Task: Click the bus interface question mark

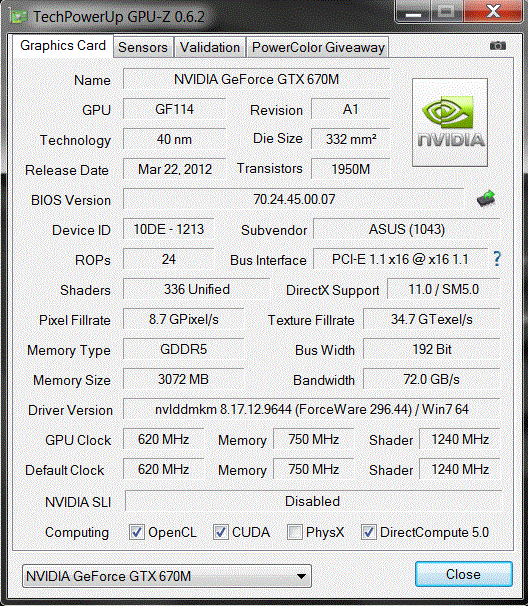Action: point(497,259)
